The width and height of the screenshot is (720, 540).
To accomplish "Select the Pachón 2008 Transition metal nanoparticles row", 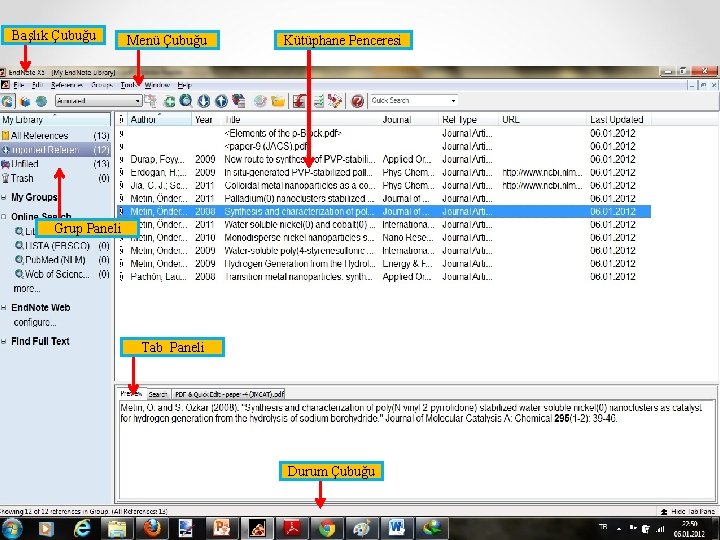I will click(x=384, y=276).
